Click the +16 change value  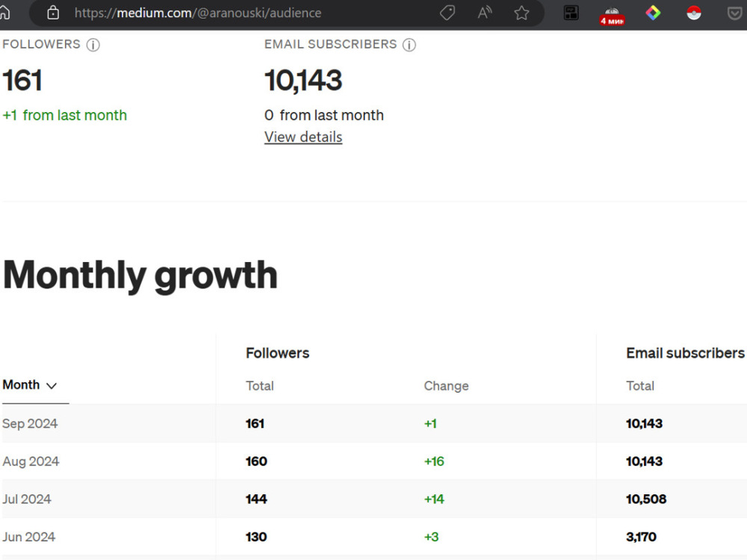434,461
